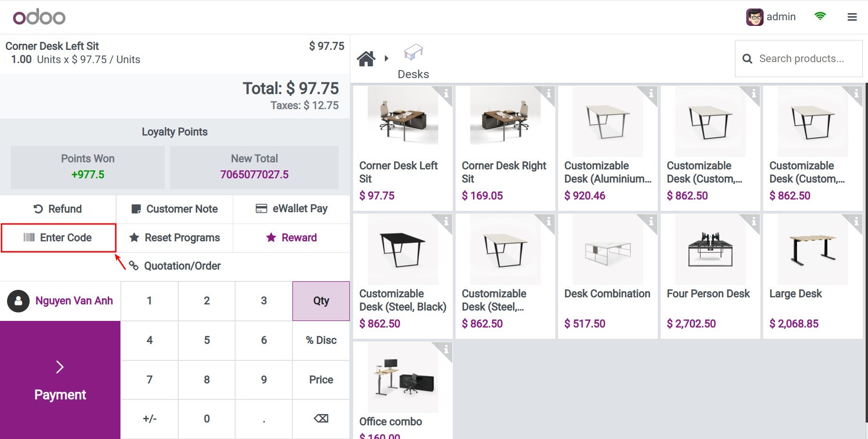Open customer Nguyen Van Anh avatar
Screen dimensions: 868x439
18,301
